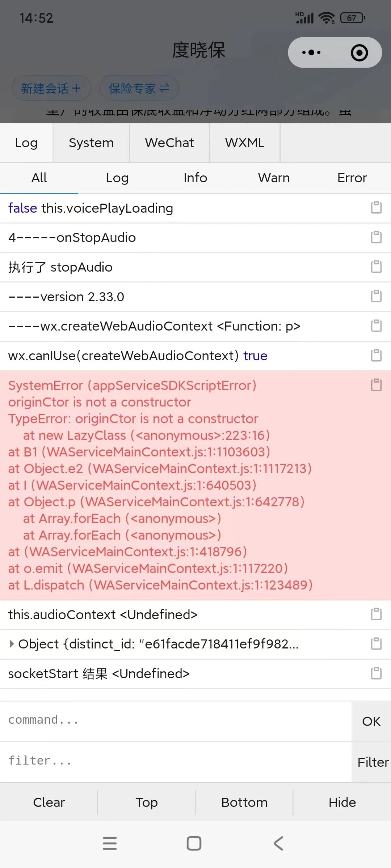The width and height of the screenshot is (391, 868).
Task: Tap the mini program close circle icon
Action: pos(359,52)
